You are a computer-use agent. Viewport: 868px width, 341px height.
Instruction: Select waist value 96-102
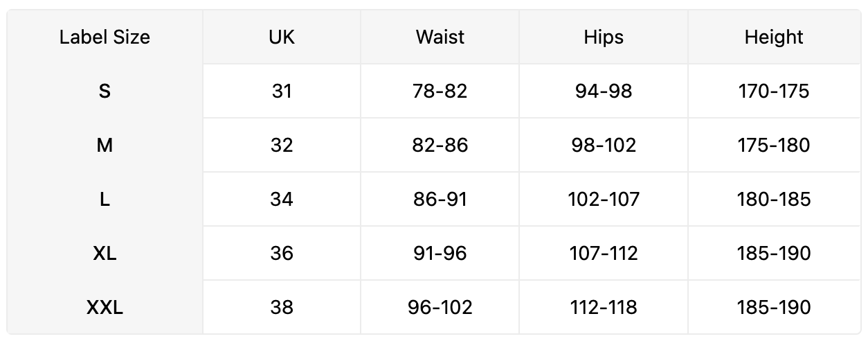pos(440,307)
